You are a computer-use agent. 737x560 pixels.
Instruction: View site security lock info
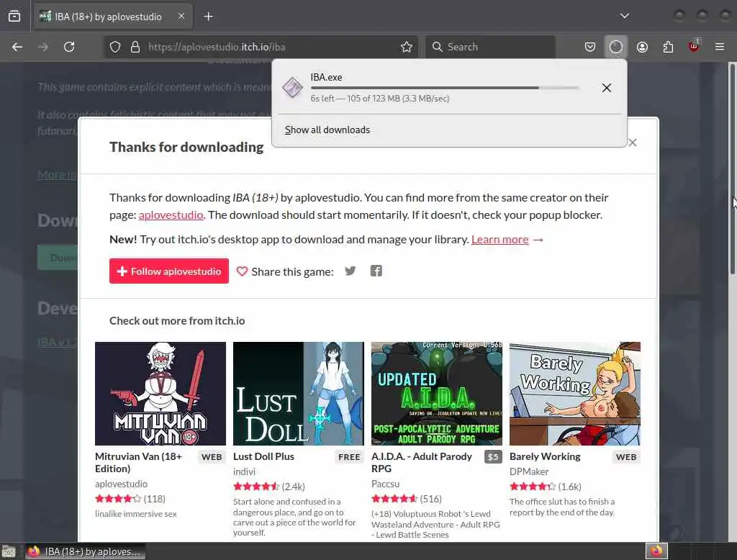[x=135, y=47]
